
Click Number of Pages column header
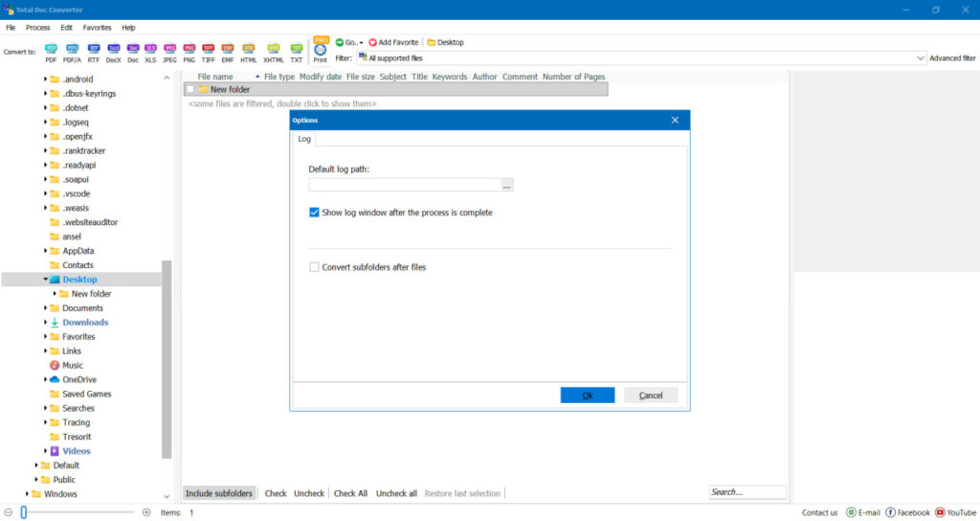[x=574, y=77]
